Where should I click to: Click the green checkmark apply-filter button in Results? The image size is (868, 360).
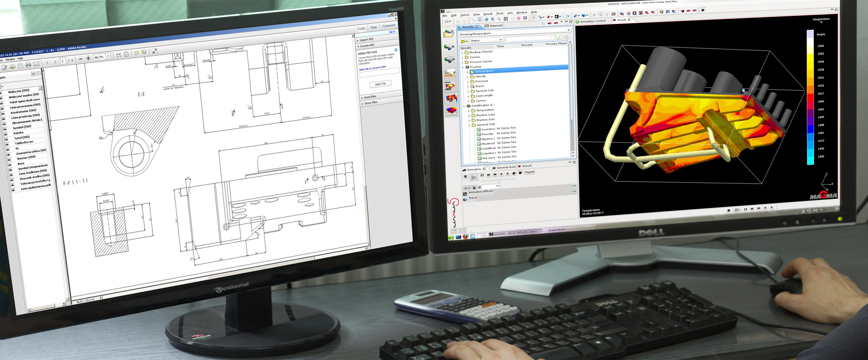(559, 37)
